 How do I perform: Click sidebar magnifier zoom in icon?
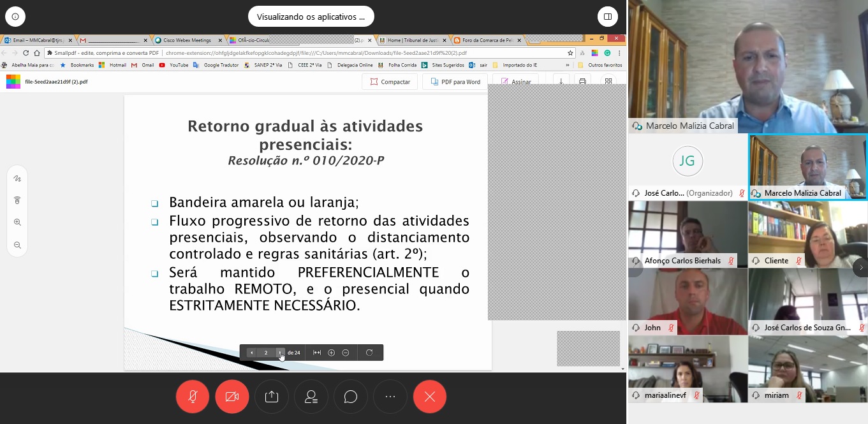click(x=17, y=223)
